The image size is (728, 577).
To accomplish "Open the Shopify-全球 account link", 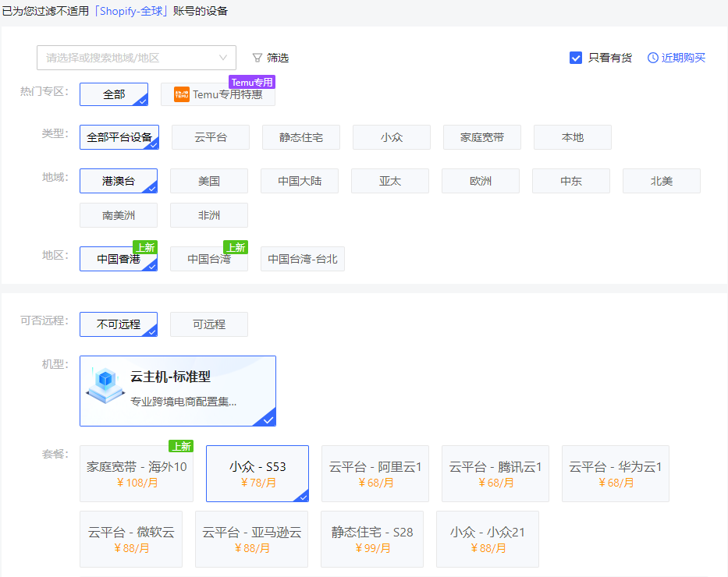I will point(131,11).
